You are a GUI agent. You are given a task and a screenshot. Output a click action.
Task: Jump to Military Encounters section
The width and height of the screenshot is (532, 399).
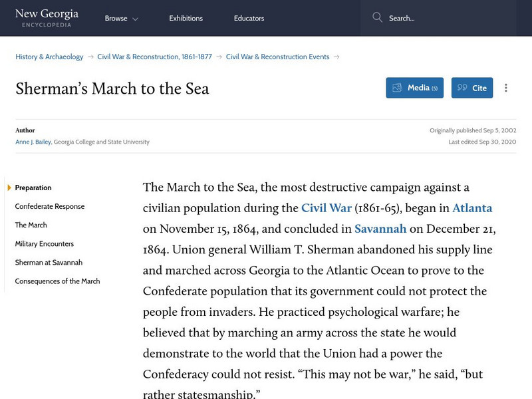(x=45, y=244)
